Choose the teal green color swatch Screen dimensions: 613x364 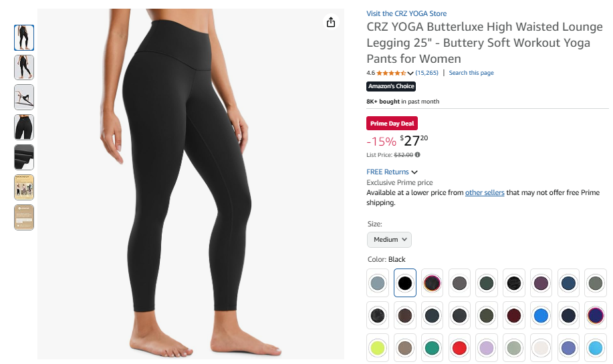click(432, 347)
